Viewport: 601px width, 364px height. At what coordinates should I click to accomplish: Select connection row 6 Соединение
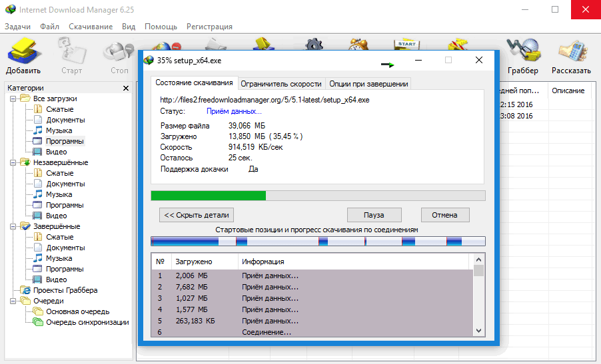click(312, 332)
